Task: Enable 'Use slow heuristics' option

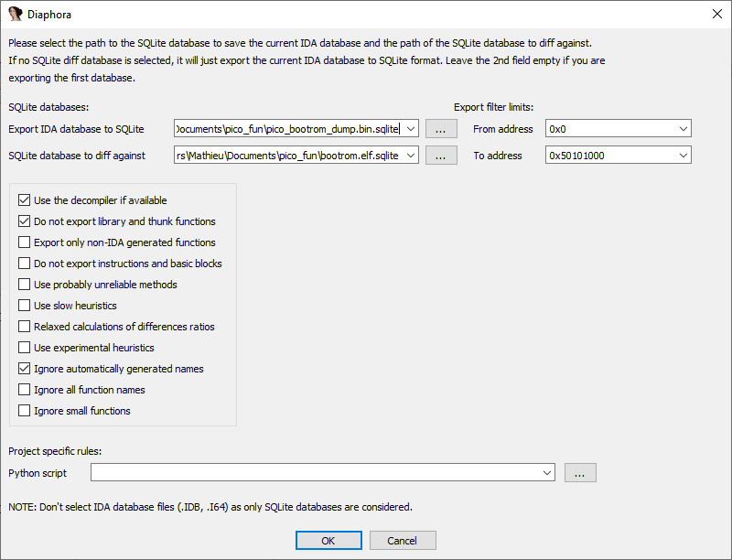Action: click(25, 306)
